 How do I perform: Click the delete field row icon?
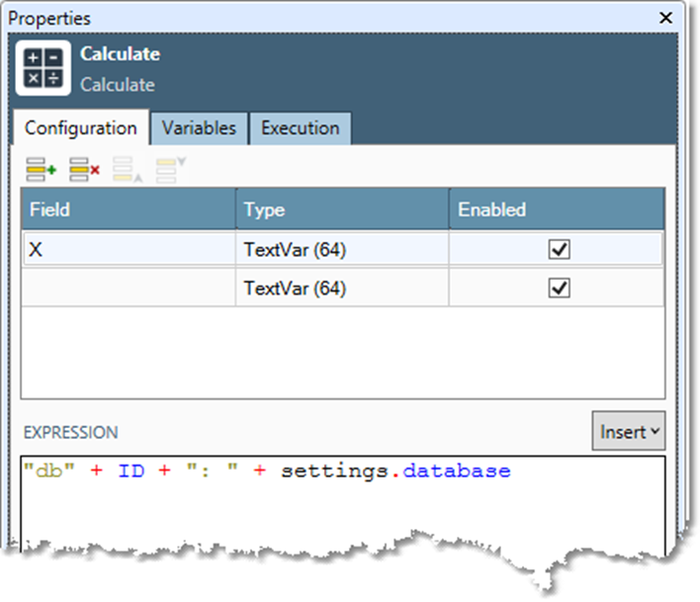coord(84,170)
